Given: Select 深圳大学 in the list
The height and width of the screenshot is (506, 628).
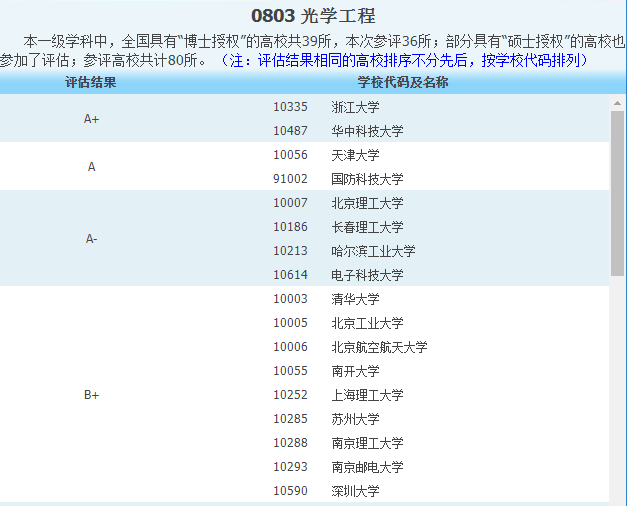Looking at the screenshot, I should 355,492.
